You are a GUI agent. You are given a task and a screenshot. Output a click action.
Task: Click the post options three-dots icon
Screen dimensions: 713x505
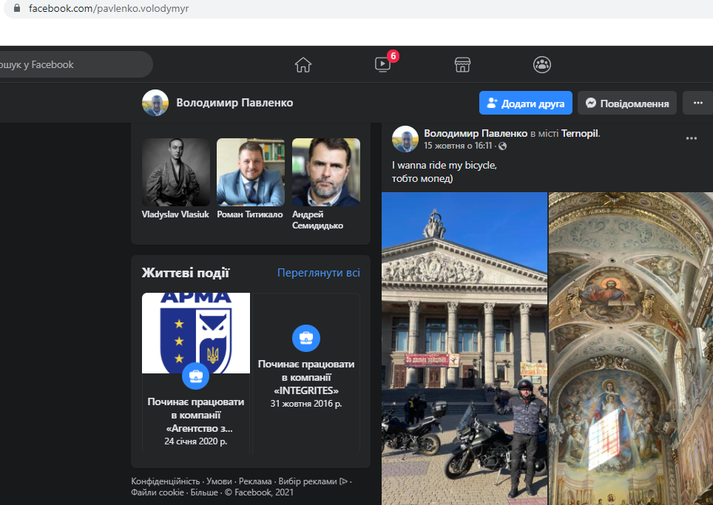coord(691,138)
